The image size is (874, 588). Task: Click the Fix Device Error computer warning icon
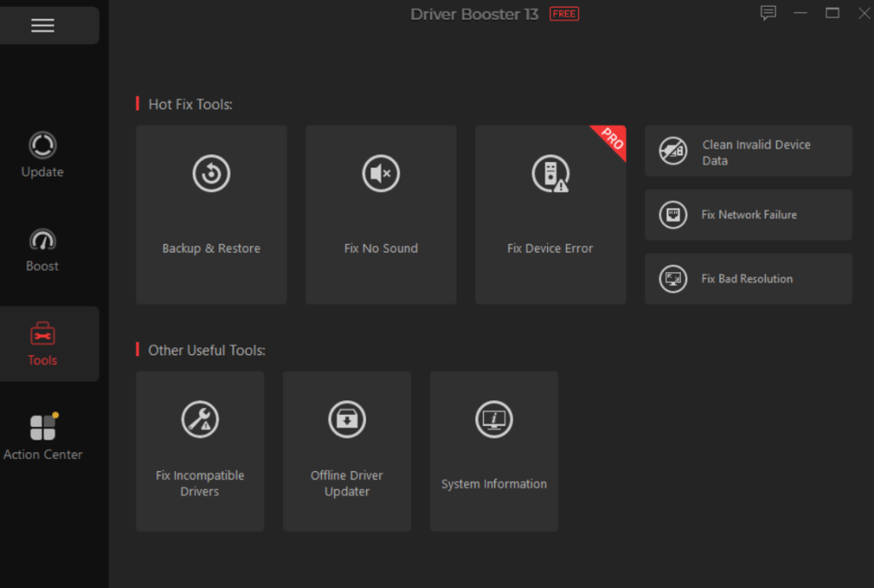(x=551, y=173)
